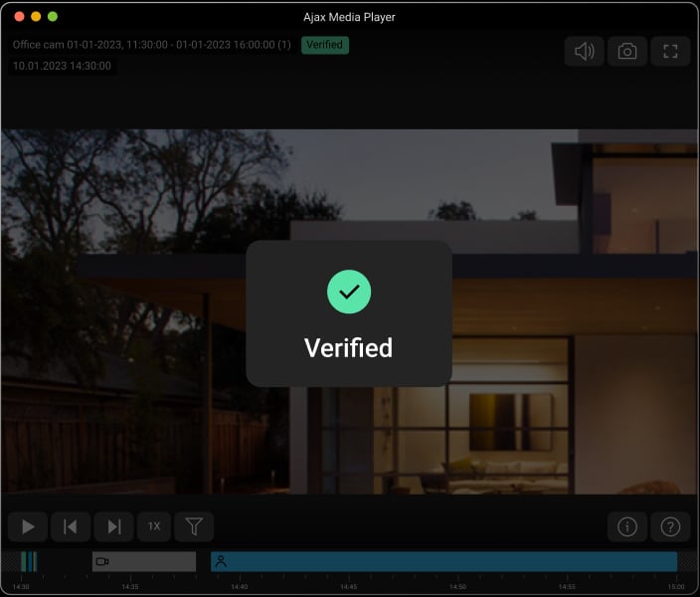This screenshot has width=700, height=597.
Task: Open the help question mark
Action: 670,527
